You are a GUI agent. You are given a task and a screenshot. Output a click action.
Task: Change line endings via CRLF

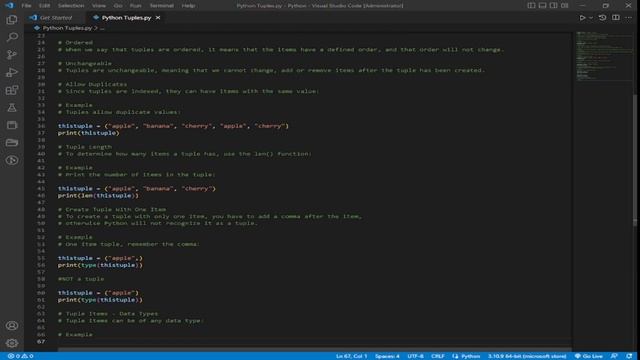438,356
